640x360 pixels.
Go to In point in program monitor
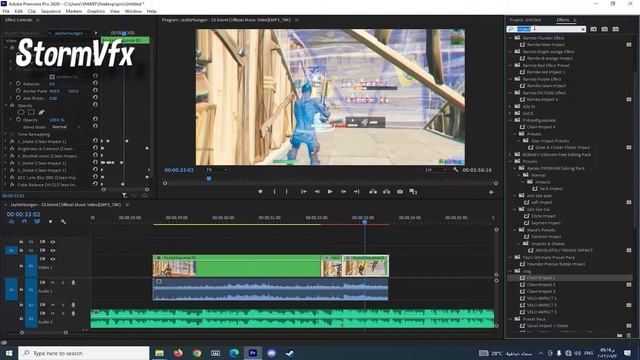(304, 191)
